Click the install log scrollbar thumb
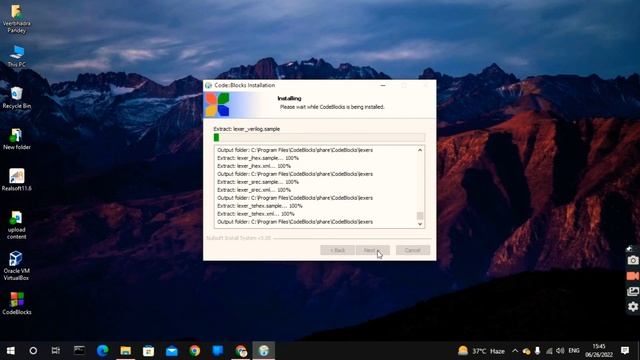640x360 pixels. 420,216
